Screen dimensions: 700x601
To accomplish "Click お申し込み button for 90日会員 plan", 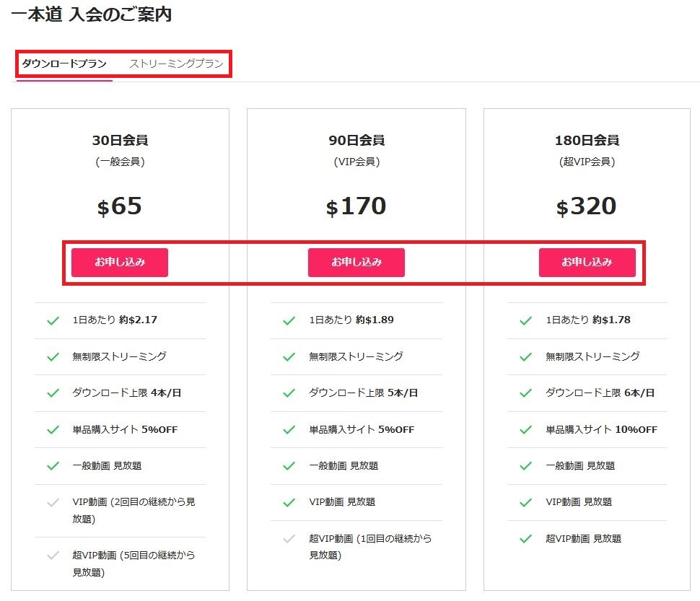I will [356, 263].
